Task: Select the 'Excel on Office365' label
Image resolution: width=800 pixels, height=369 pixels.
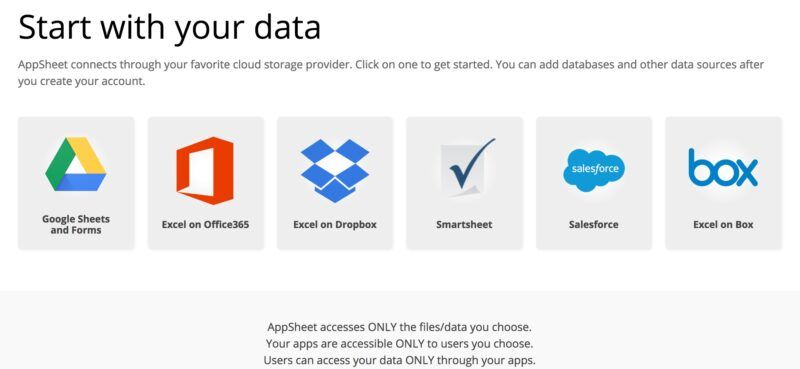Action: tap(206, 225)
